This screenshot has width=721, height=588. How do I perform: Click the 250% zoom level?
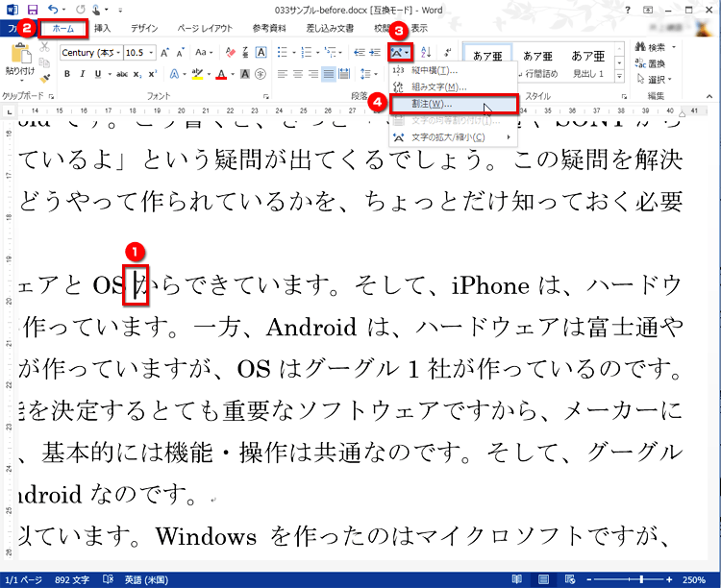[693, 579]
